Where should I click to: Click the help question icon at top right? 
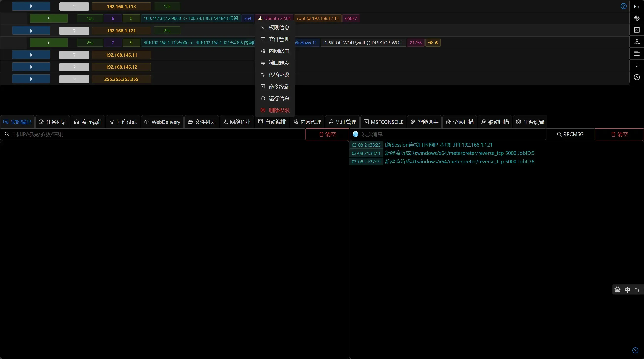click(624, 6)
